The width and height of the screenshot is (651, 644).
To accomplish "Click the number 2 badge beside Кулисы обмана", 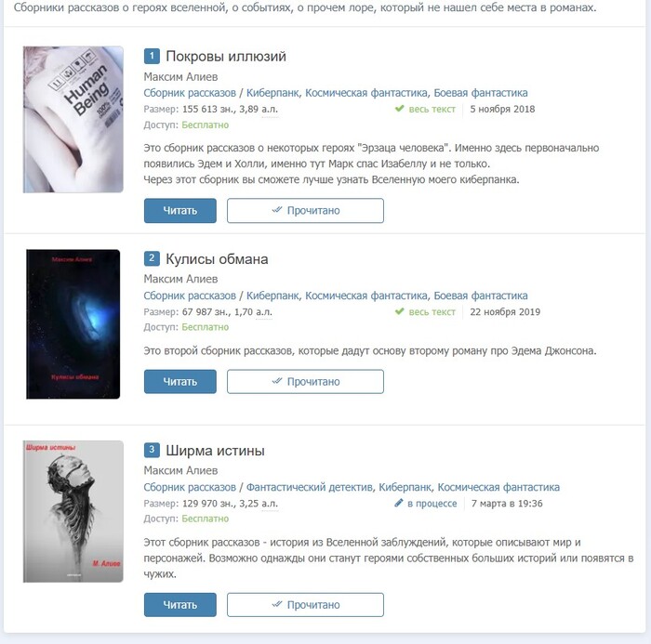I will [152, 258].
